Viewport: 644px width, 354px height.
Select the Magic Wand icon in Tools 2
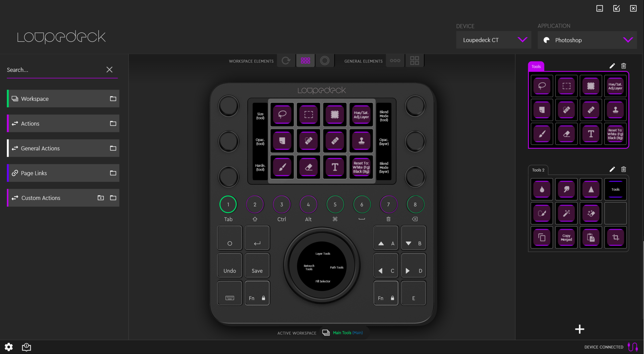566,213
